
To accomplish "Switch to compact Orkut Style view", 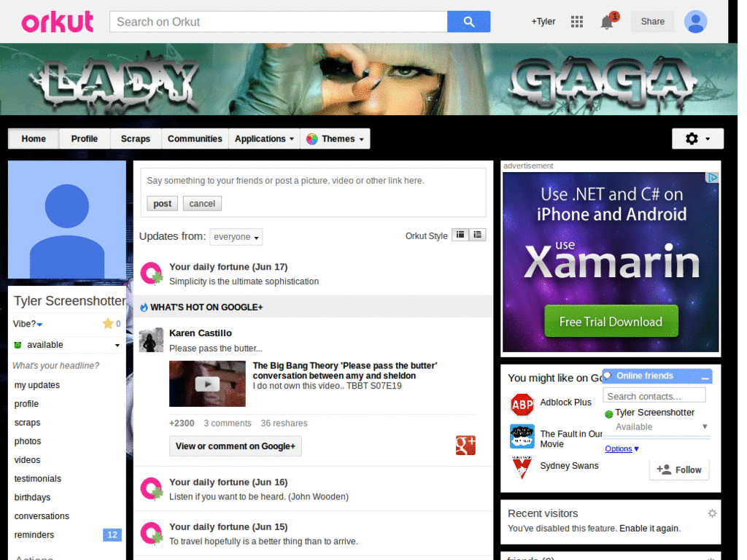I will coord(460,235).
